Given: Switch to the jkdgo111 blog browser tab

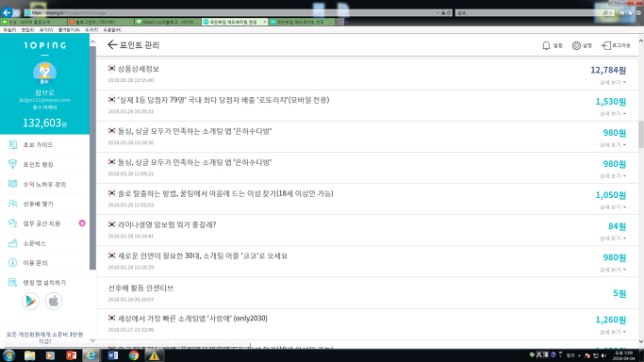Looking at the screenshot, I should click(x=168, y=22).
